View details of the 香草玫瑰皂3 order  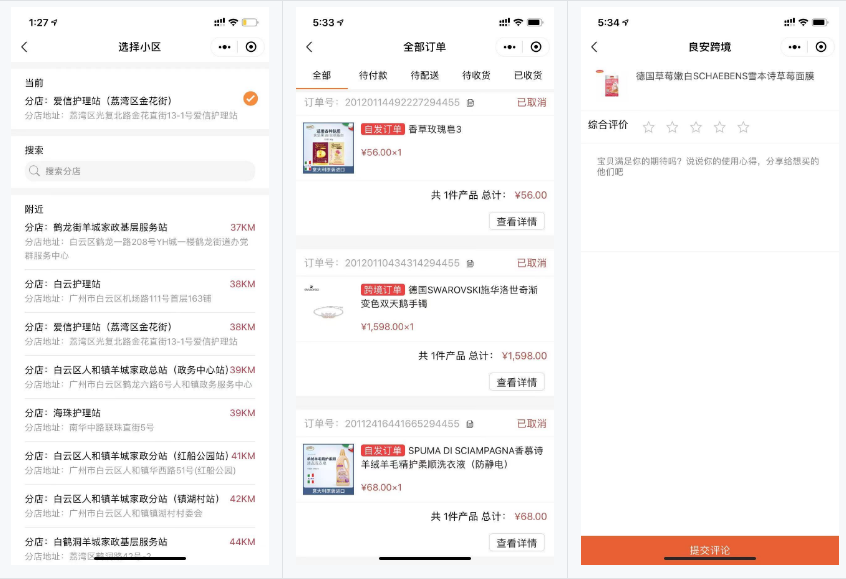click(517, 222)
